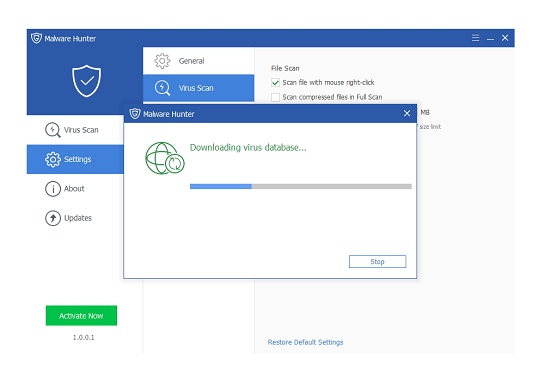Close the Downloading virus database dialog
Screen dimensions: 550x387
407,113
